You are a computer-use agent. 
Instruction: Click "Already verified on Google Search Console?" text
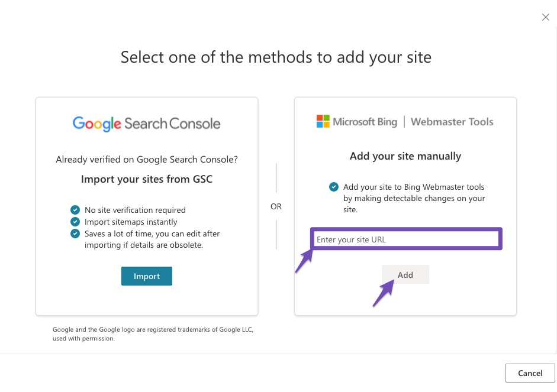click(x=147, y=159)
